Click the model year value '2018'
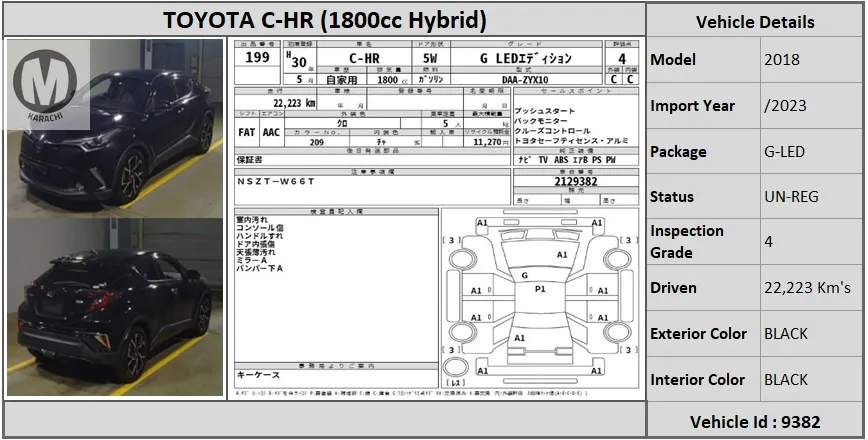Screen dimensions: 868x440 (x=782, y=60)
